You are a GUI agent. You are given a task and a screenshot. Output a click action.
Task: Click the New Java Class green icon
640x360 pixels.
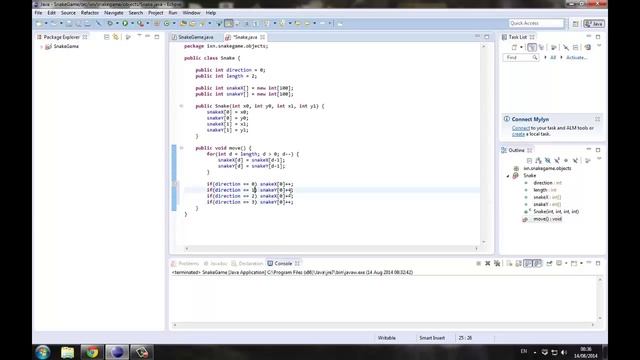(167, 24)
